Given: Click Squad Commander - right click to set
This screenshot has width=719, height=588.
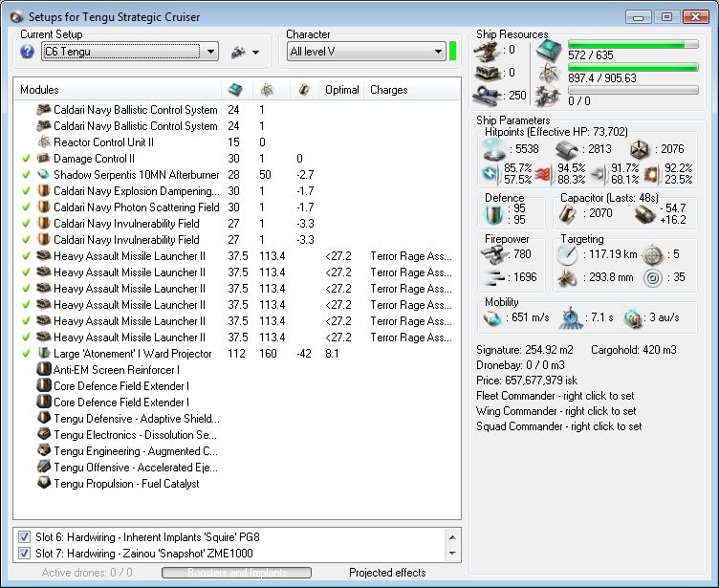Looking at the screenshot, I should click(x=559, y=426).
